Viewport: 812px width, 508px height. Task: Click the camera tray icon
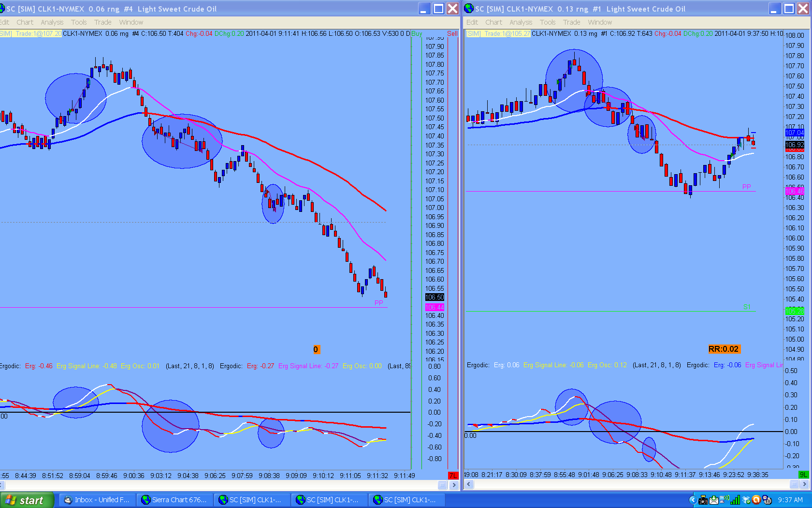[704, 500]
